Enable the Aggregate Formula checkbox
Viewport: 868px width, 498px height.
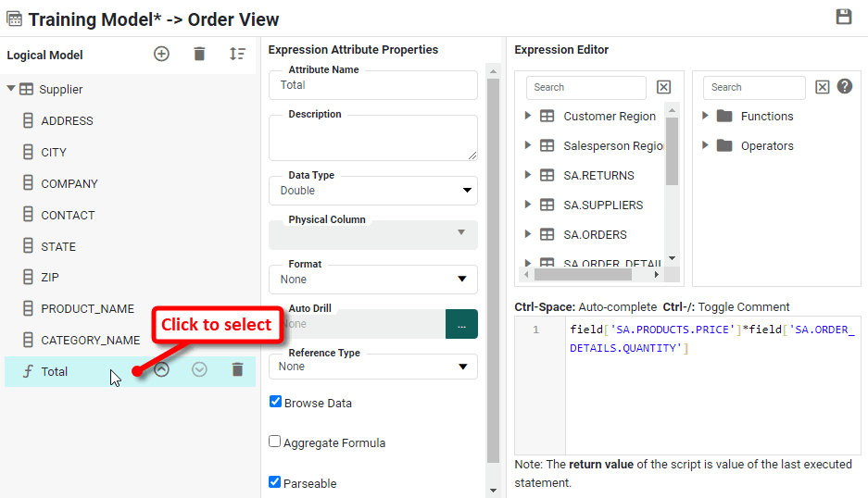point(275,442)
